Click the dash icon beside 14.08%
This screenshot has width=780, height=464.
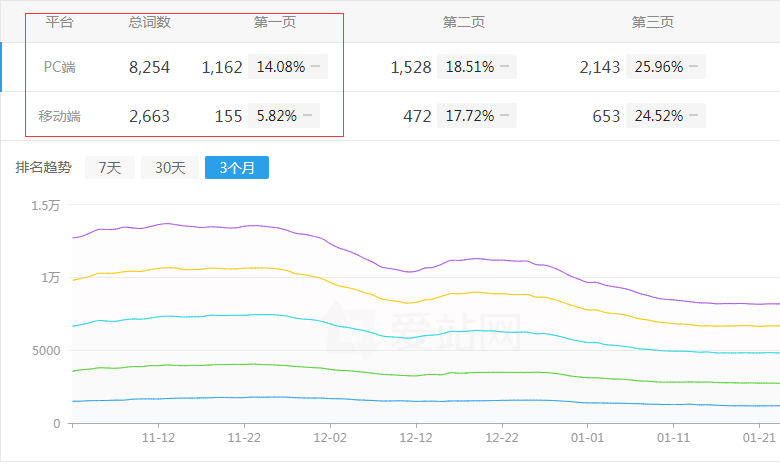[316, 67]
